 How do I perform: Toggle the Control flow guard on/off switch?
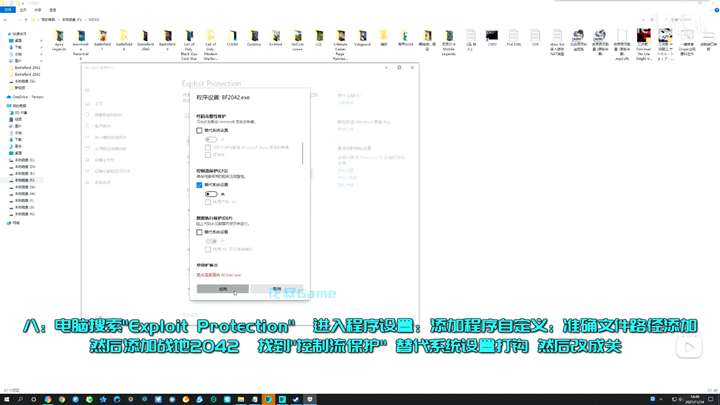(211, 194)
